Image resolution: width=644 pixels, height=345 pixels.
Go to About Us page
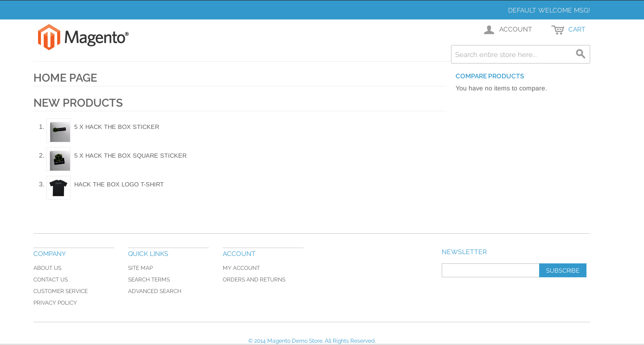[x=47, y=268]
